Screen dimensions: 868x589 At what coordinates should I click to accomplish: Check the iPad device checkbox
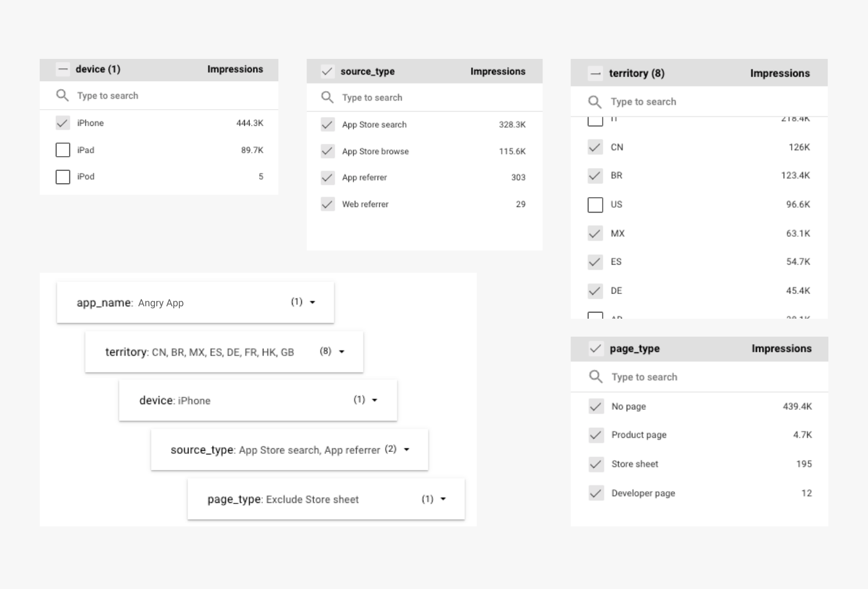point(63,150)
